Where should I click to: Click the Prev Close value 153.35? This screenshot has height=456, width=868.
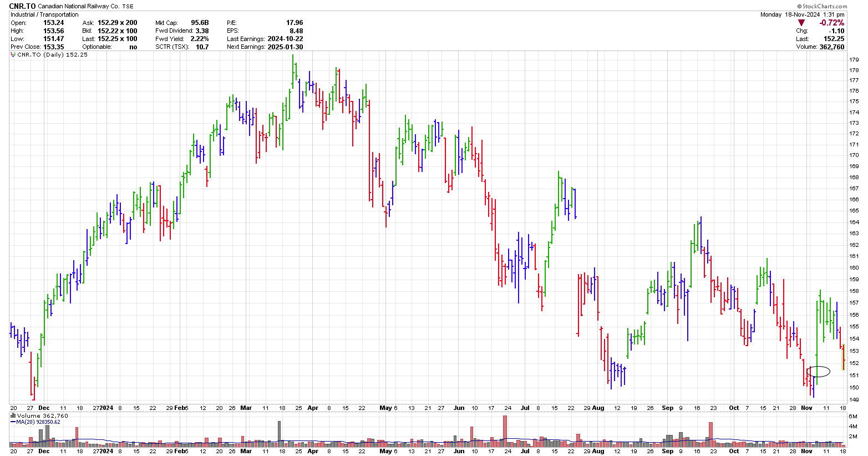pyautogui.click(x=53, y=47)
